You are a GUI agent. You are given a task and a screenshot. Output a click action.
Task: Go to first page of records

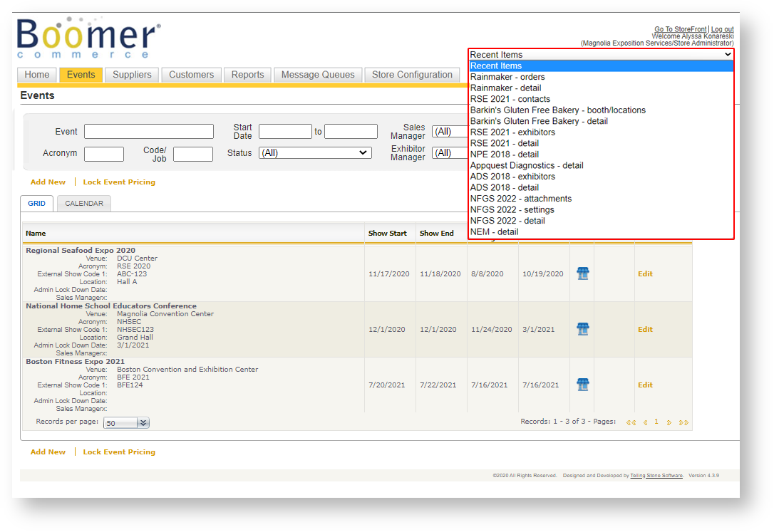(x=631, y=422)
